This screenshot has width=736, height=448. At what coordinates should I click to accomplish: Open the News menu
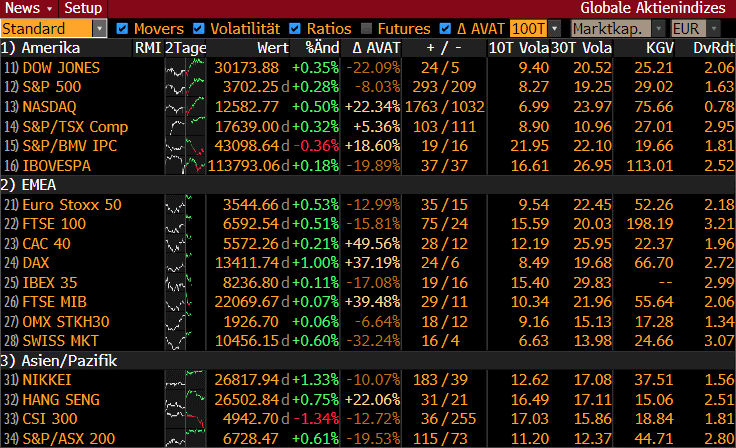28,8
